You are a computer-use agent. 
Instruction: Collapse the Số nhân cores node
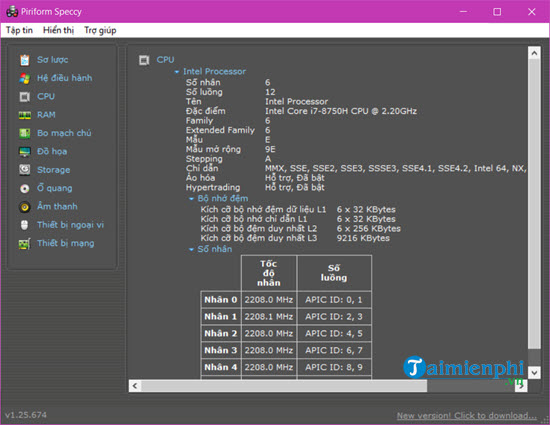(x=191, y=249)
